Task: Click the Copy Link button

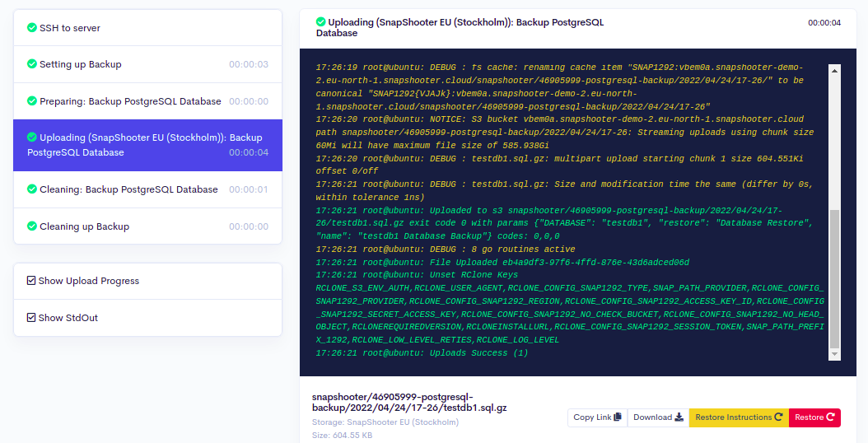Action: (x=597, y=417)
